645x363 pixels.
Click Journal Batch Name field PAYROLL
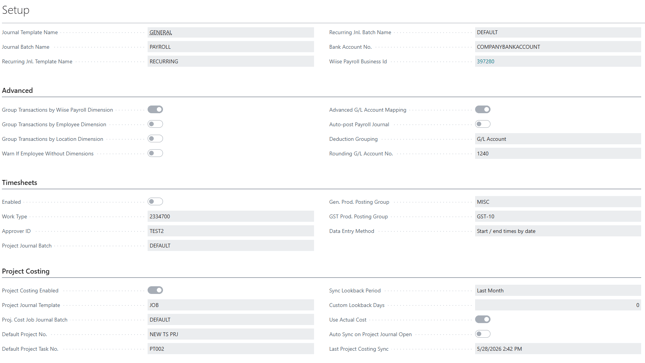click(x=231, y=47)
